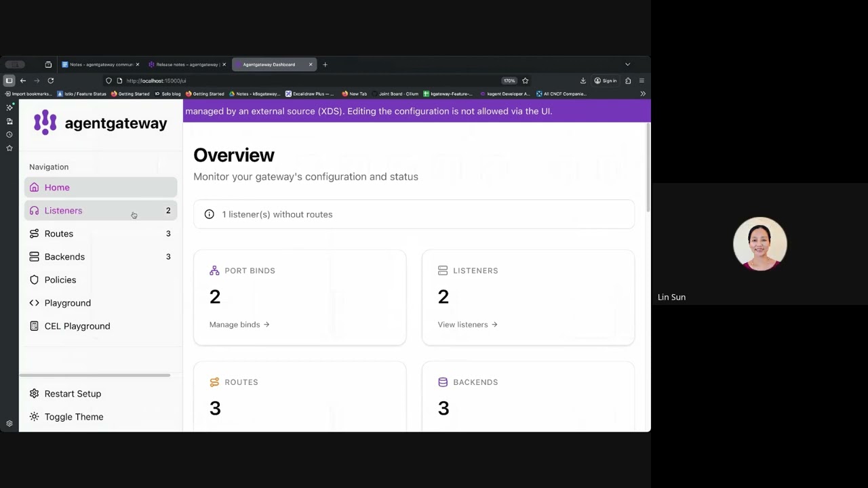Click the Restart Setup gear icon

coord(34,393)
